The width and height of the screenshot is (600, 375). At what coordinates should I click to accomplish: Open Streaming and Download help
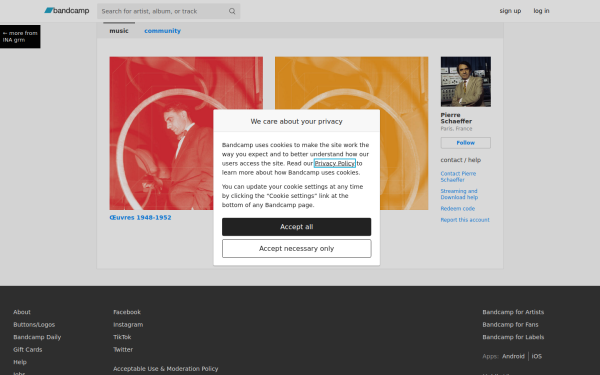(459, 194)
